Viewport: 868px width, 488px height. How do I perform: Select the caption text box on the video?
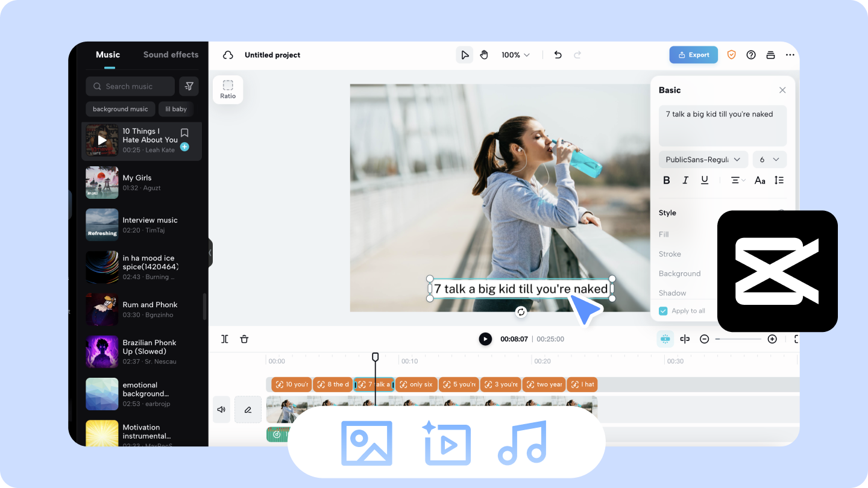click(521, 289)
